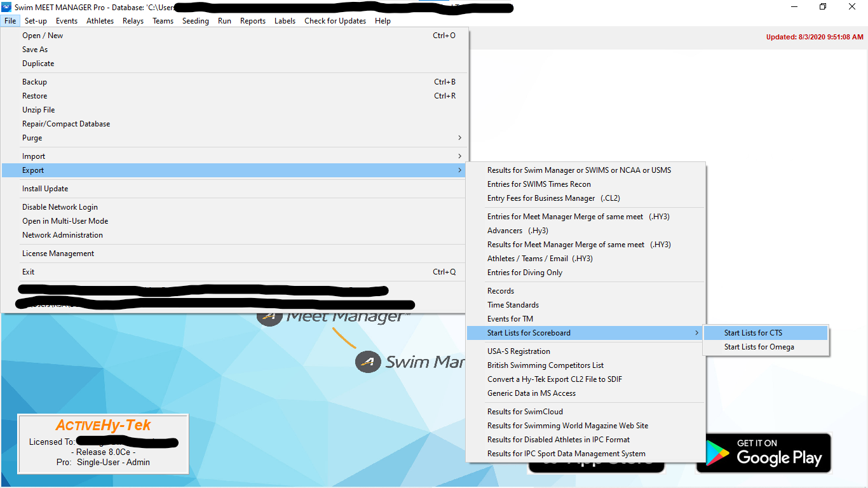Viewport: 868px width, 488px height.
Task: Open Check for Updates menu
Action: tap(336, 21)
